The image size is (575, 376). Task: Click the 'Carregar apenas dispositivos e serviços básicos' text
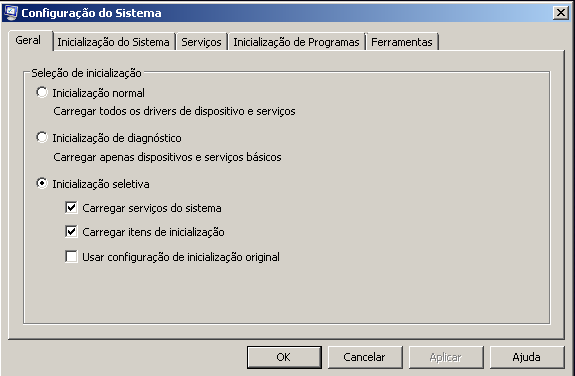(x=167, y=157)
